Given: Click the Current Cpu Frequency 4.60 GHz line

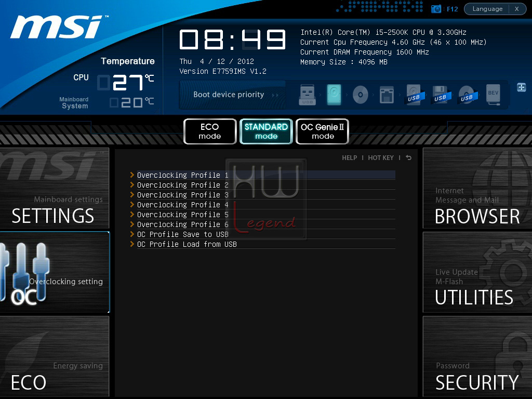Looking at the screenshot, I should [x=394, y=42].
